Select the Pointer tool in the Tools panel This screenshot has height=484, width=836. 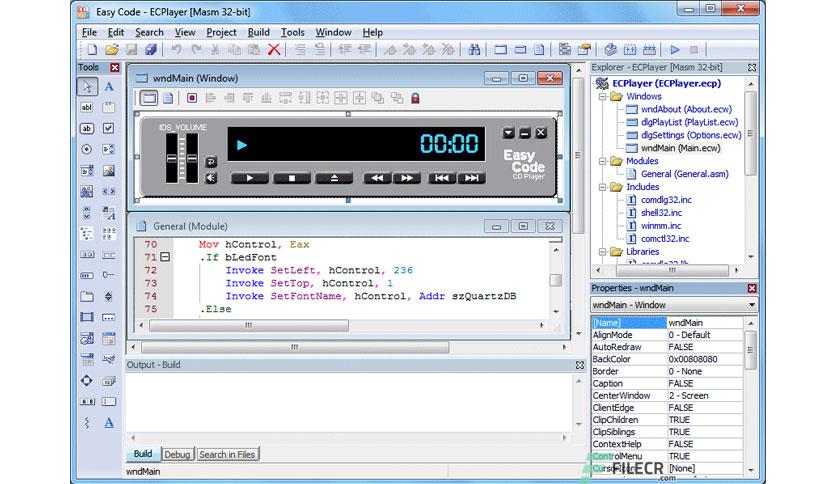pyautogui.click(x=87, y=86)
